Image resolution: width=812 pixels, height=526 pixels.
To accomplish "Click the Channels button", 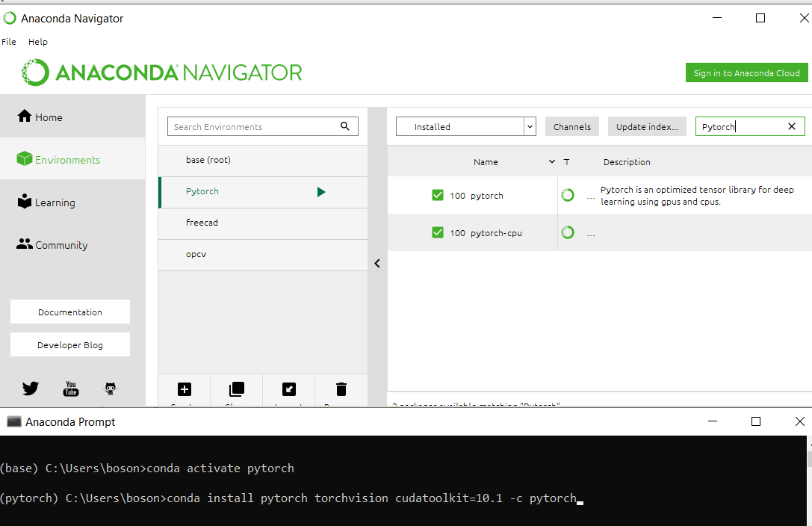I will [571, 126].
